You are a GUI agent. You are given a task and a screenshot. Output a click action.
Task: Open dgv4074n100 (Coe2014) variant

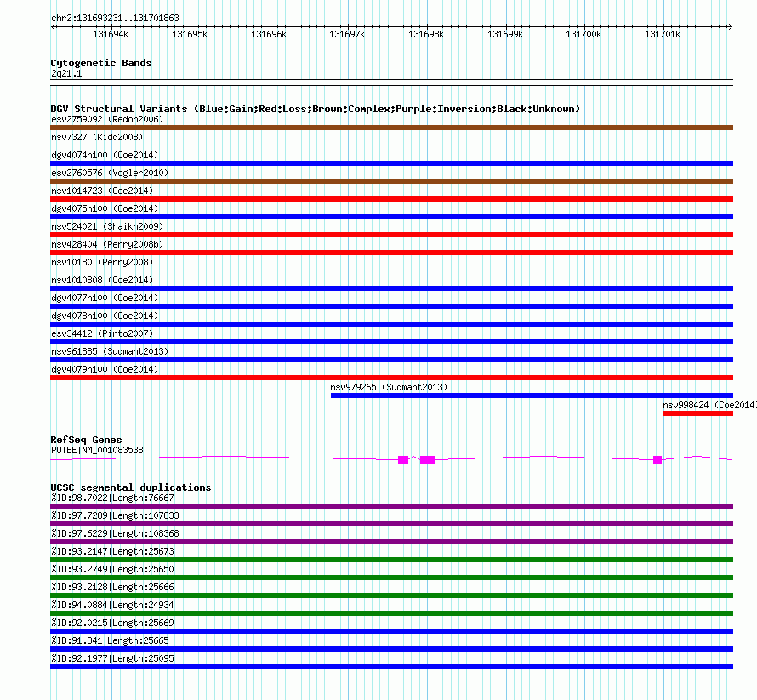105,155
